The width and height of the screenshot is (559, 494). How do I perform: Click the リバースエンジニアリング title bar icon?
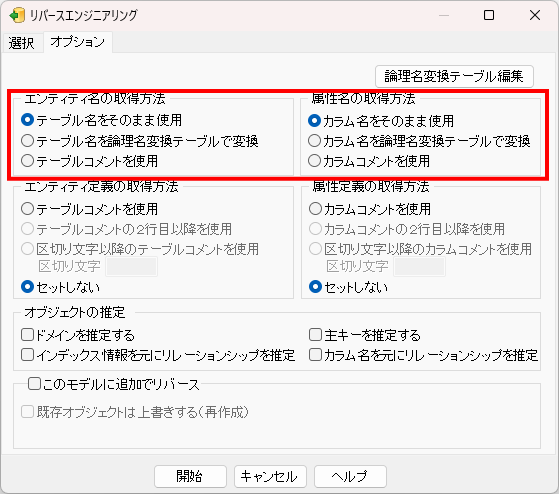[16, 15]
